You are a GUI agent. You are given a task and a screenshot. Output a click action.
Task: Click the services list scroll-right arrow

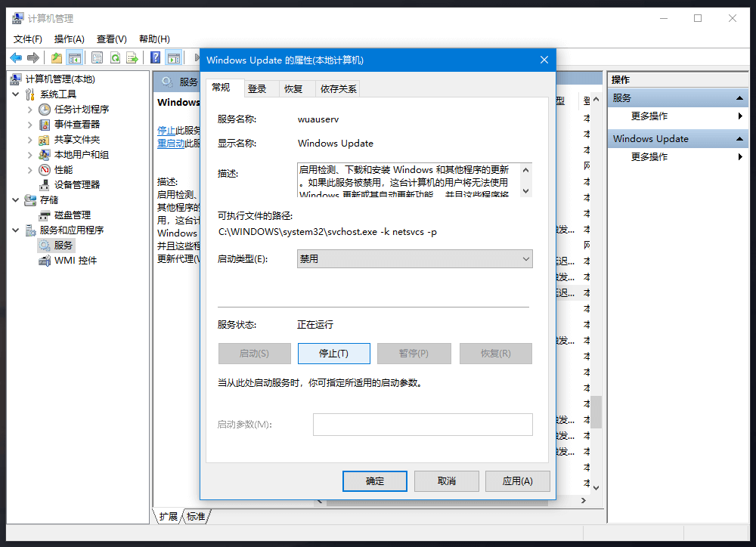(584, 501)
